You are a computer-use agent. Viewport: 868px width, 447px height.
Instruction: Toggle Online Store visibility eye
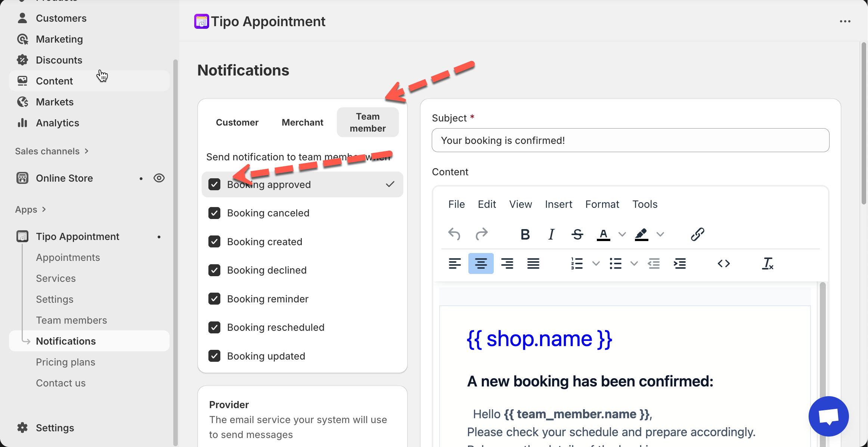tap(159, 178)
